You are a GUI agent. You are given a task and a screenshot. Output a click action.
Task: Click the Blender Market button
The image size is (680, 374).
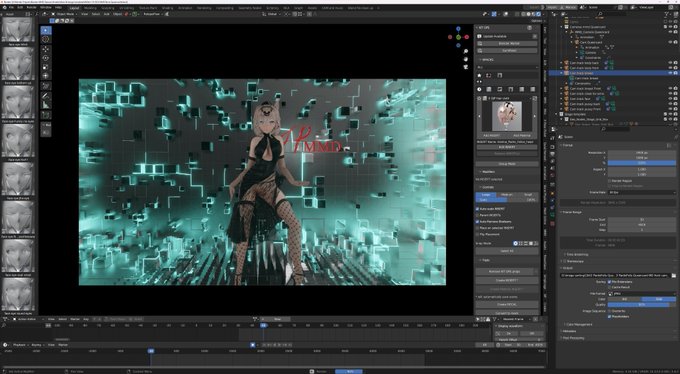pyautogui.click(x=507, y=44)
